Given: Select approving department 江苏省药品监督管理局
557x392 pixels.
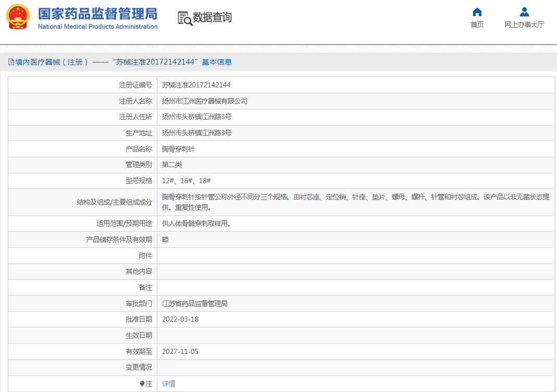Looking at the screenshot, I should click(x=195, y=304).
